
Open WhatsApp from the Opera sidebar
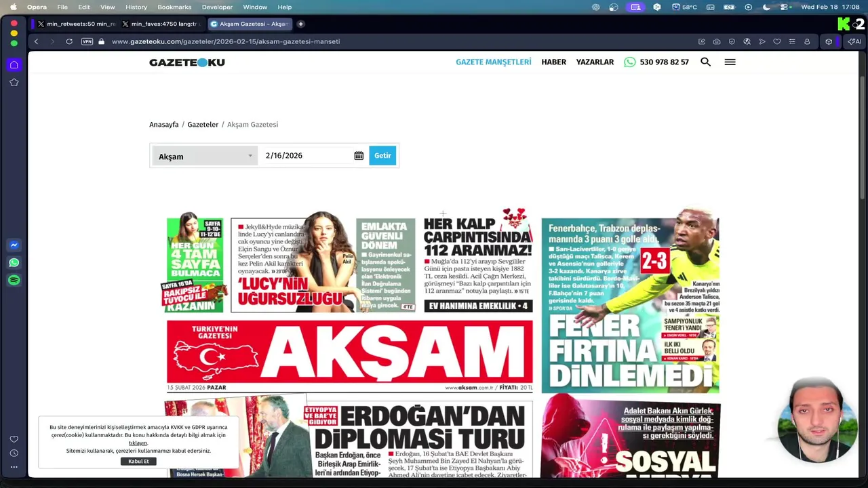pyautogui.click(x=14, y=263)
